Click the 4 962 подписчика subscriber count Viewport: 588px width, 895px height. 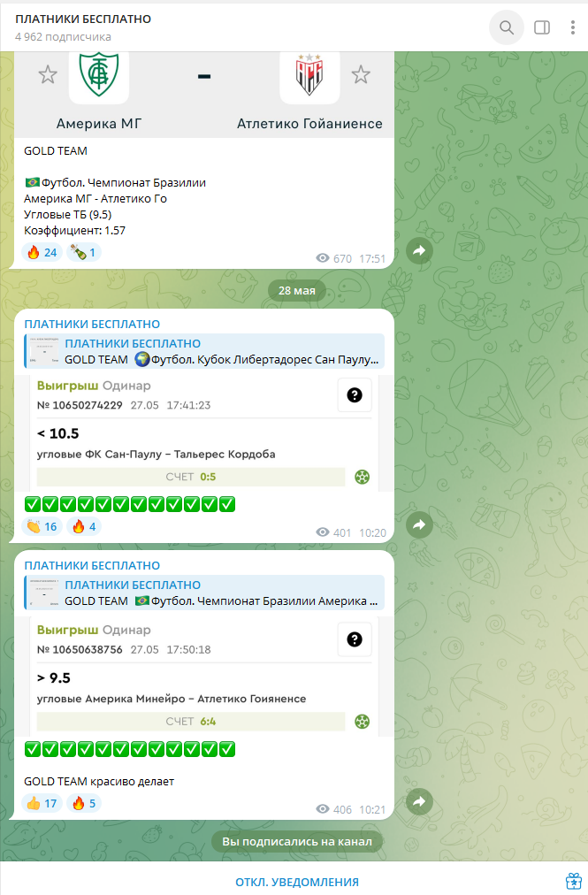(64, 36)
